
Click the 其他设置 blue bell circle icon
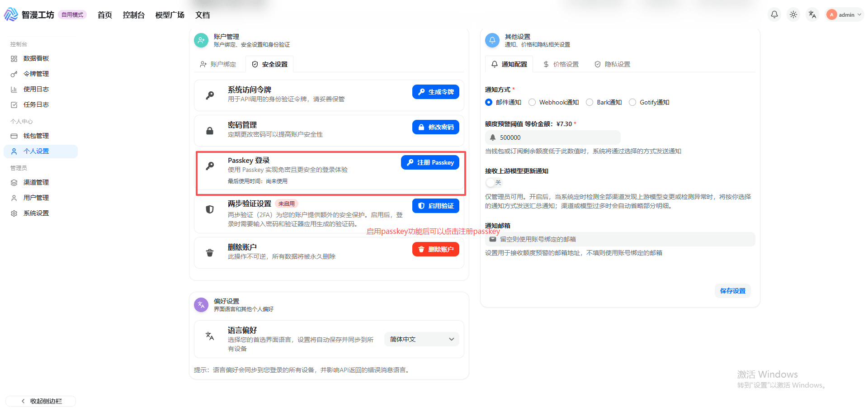(492, 40)
